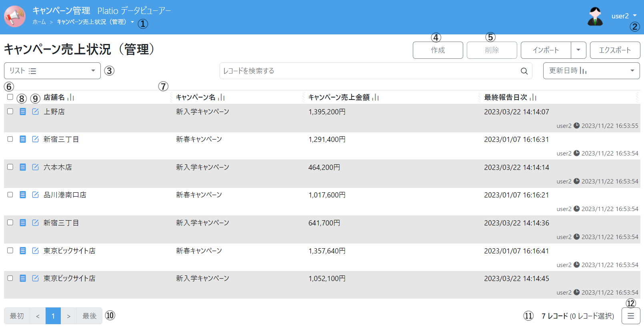The height and width of the screenshot is (331, 644).
Task: Open detail icon for 東京ビックサイト店 1,052,100円 row
Action: 23,278
